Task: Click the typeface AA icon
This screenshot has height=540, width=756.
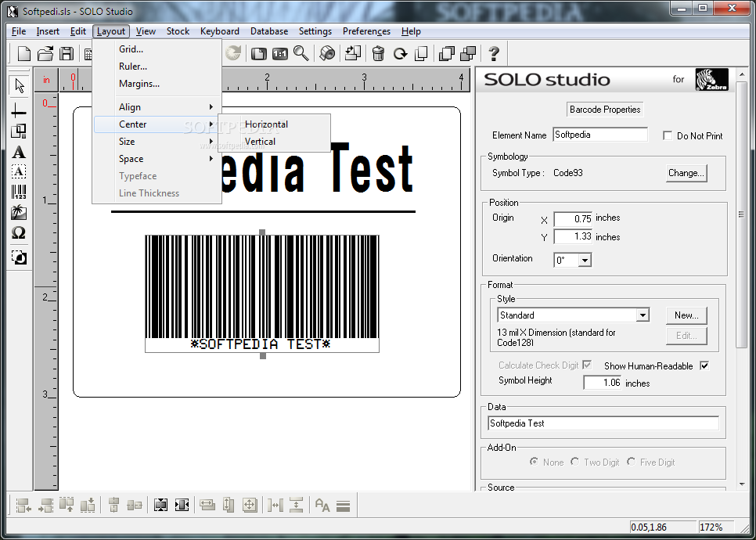Action: 322,506
